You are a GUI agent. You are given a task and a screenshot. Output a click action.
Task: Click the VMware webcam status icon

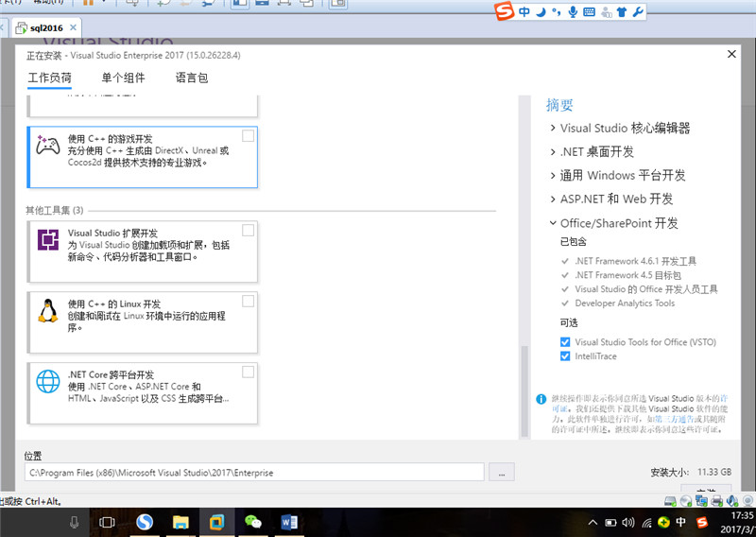pos(747,501)
